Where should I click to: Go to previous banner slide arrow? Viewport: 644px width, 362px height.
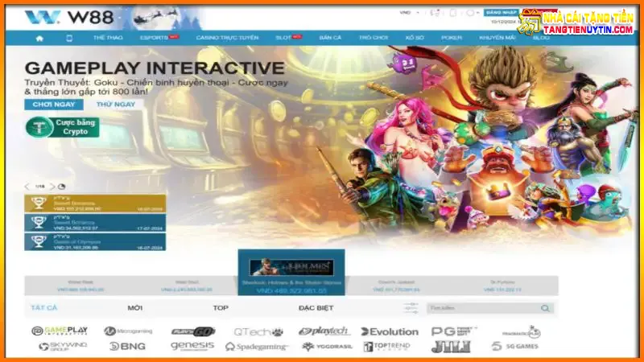click(x=27, y=187)
